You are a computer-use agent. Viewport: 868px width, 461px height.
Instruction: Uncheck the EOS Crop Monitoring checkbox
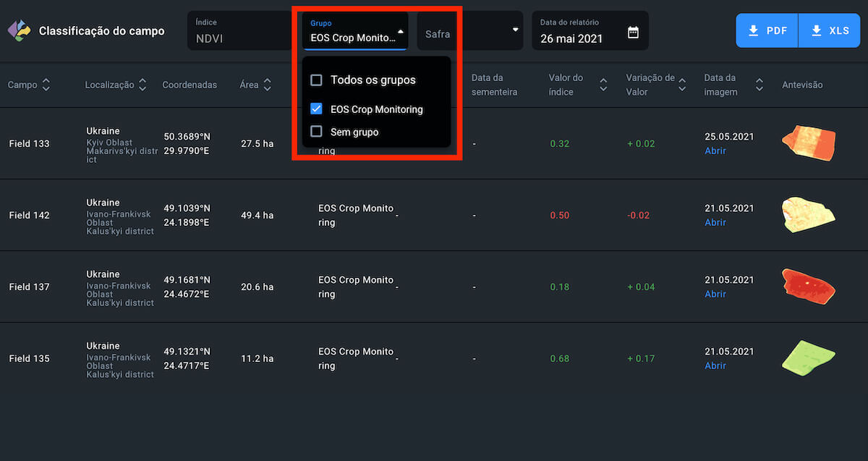(x=316, y=109)
